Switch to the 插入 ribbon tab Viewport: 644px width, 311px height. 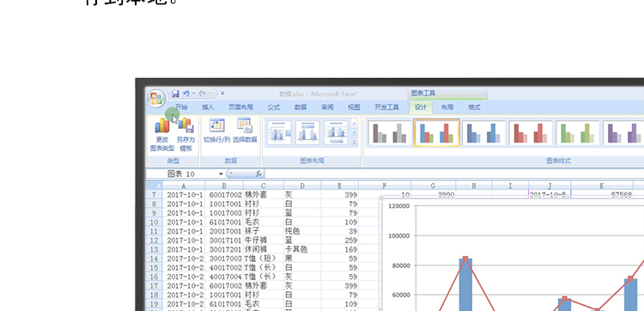point(208,107)
